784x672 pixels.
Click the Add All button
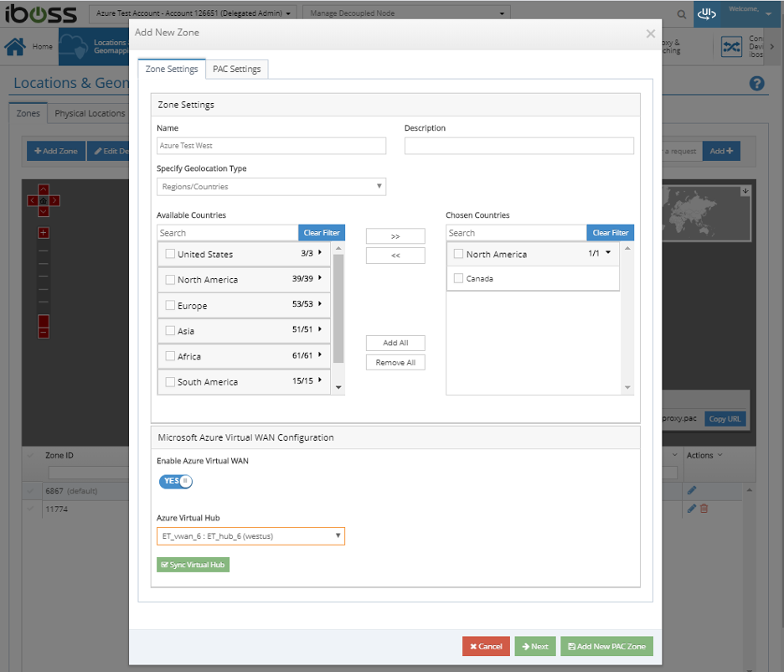point(395,343)
